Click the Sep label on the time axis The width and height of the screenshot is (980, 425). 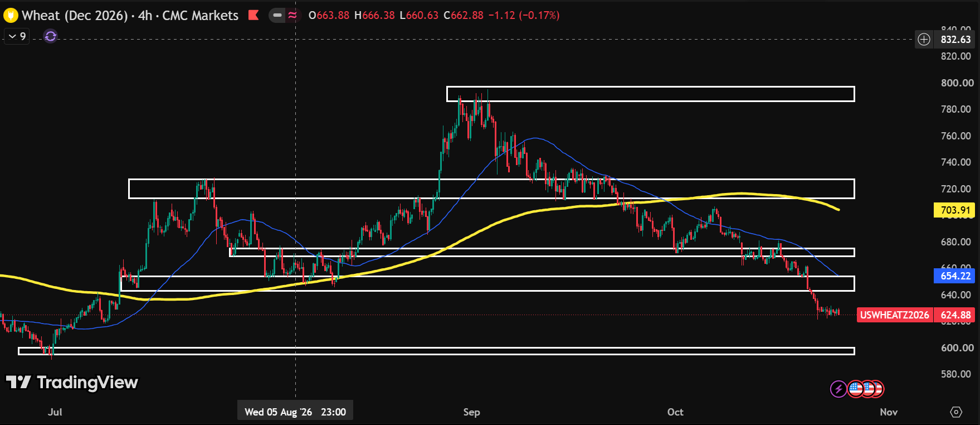click(471, 412)
